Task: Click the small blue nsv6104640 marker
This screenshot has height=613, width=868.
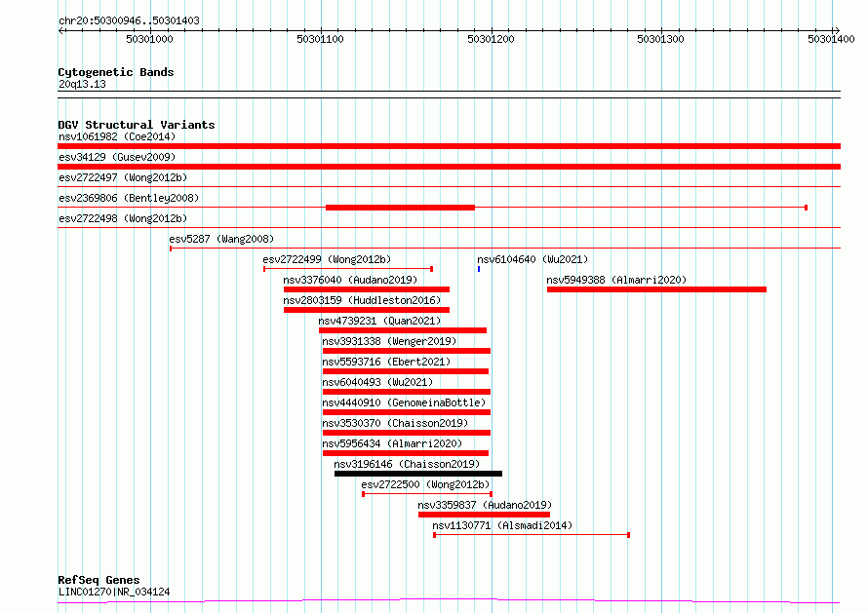Action: (479, 269)
